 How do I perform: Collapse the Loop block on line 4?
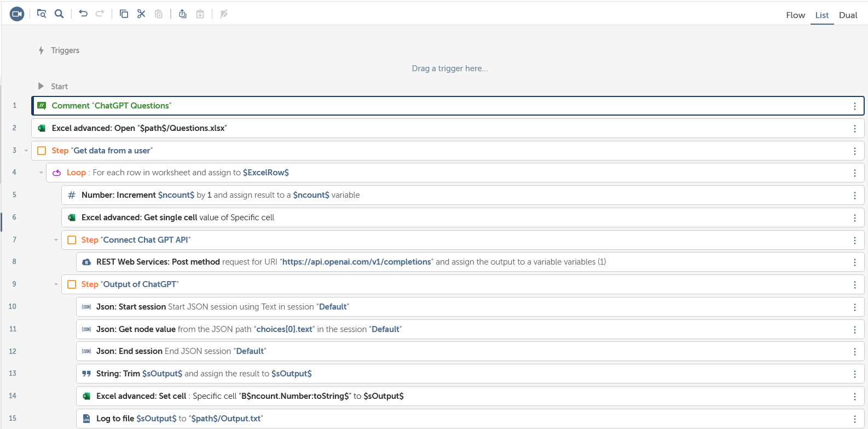41,173
